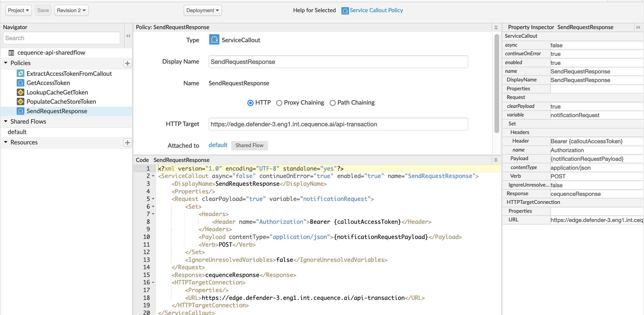644x315 pixels.
Task: Click the Navigator search field
Action: (61, 38)
